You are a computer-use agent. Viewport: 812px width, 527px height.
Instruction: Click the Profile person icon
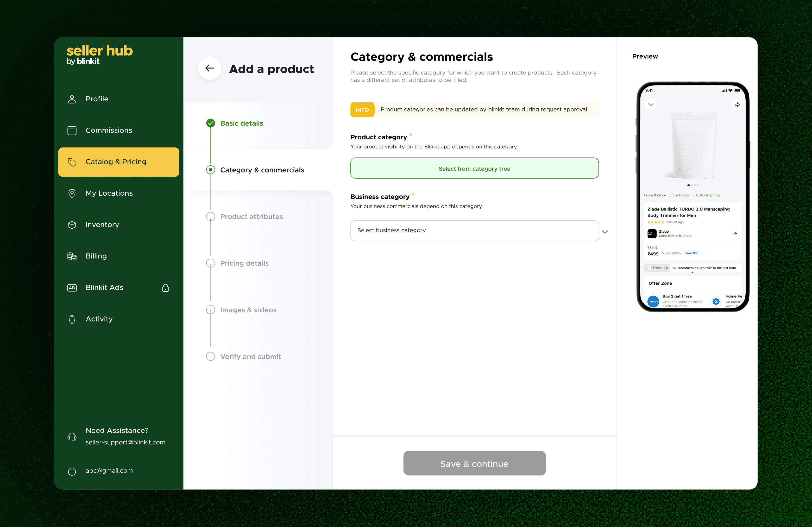coord(72,99)
